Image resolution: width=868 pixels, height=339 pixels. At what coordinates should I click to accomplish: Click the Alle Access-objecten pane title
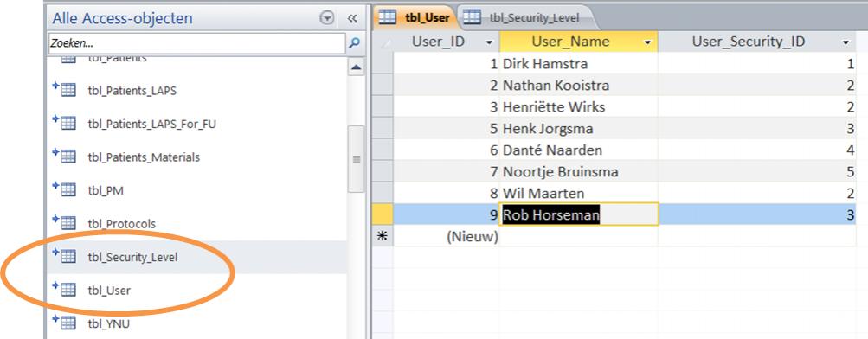(122, 18)
